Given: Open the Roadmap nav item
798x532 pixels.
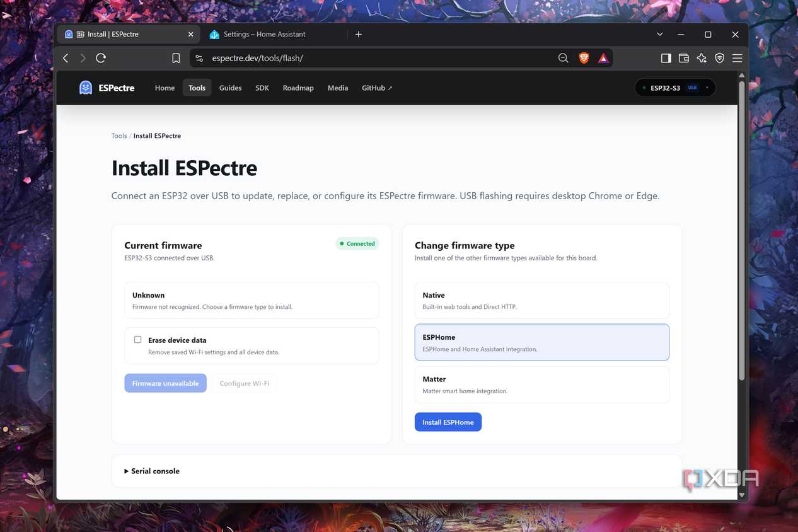Looking at the screenshot, I should click(298, 88).
